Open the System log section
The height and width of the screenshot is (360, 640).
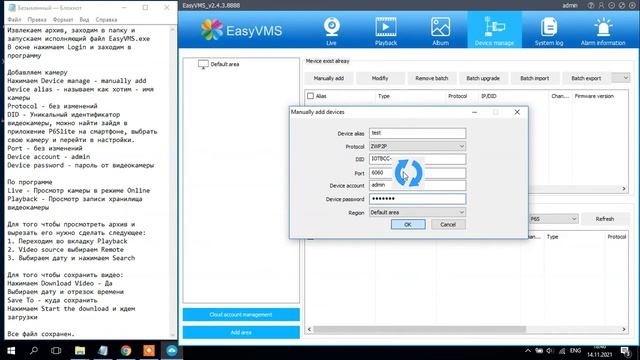pos(549,31)
